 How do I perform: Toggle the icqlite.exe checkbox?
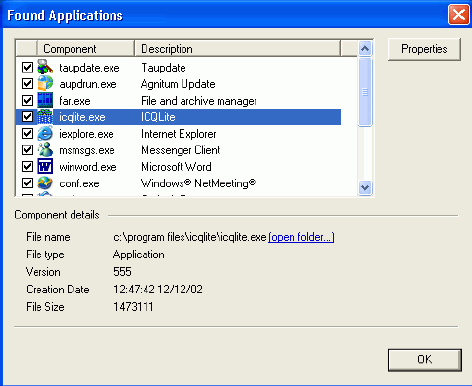point(27,117)
